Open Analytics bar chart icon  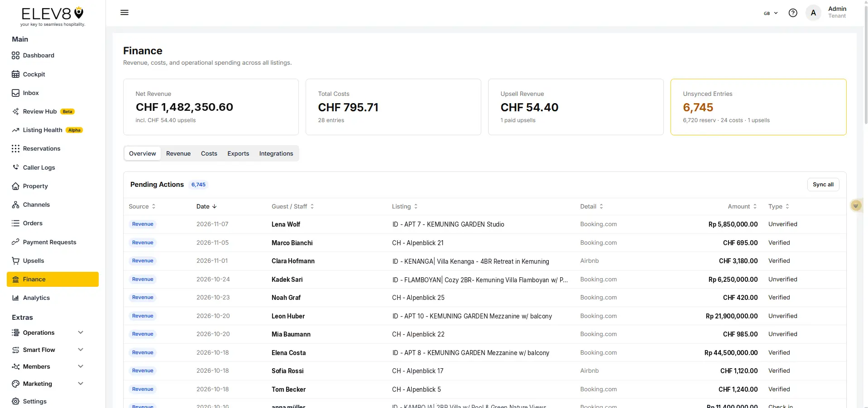click(x=15, y=298)
